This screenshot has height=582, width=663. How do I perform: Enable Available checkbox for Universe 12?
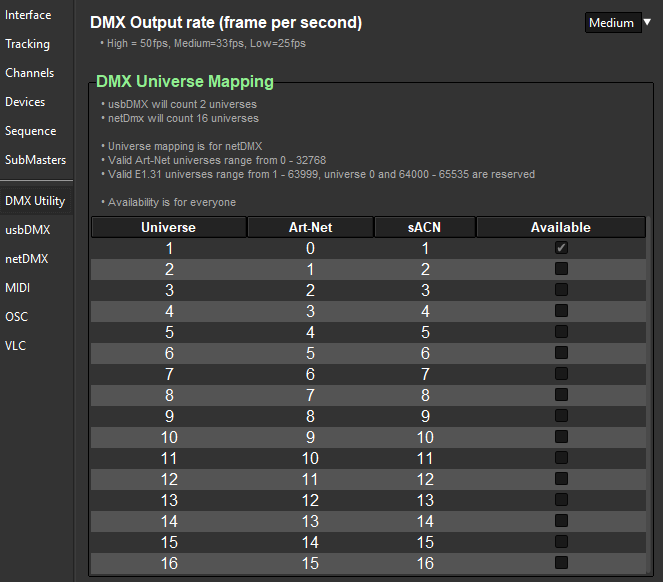tap(561, 479)
